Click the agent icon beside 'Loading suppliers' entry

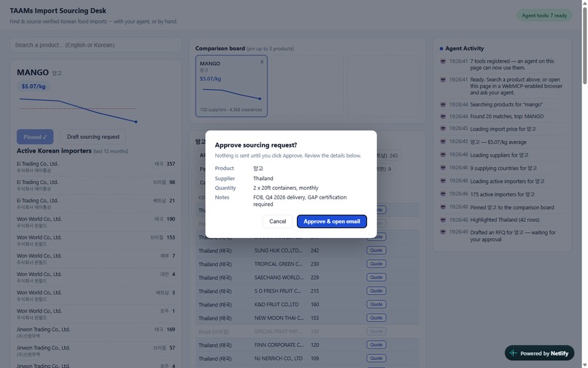[x=443, y=155]
